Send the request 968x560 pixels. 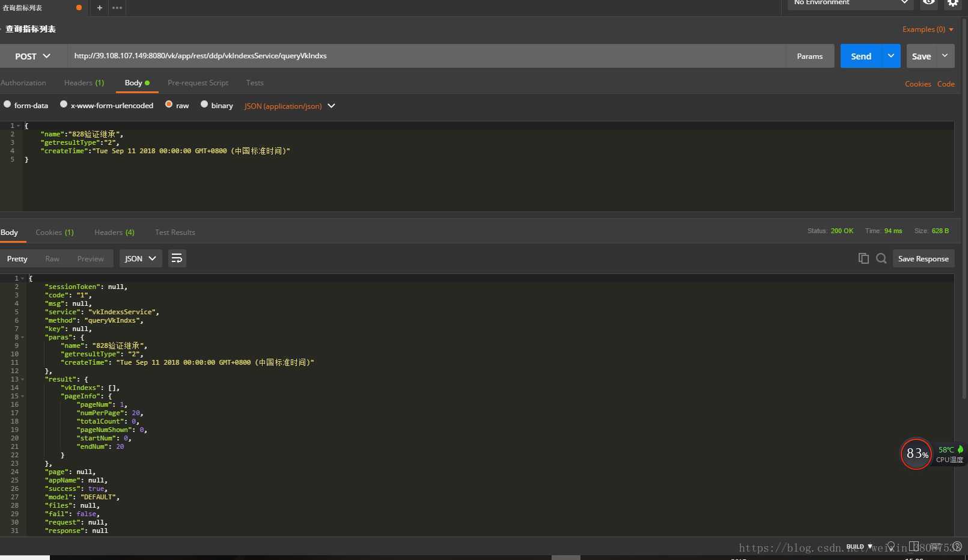(x=861, y=56)
